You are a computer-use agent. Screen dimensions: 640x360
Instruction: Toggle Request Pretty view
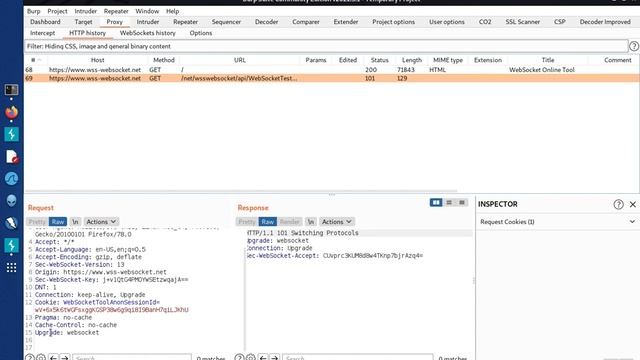37,222
